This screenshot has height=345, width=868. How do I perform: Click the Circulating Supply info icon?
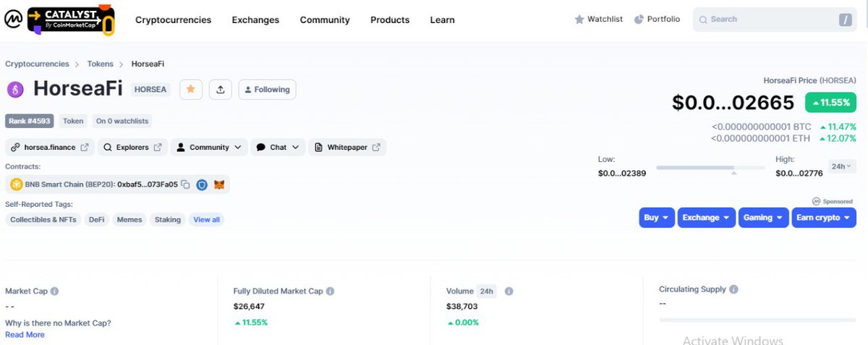tap(733, 289)
